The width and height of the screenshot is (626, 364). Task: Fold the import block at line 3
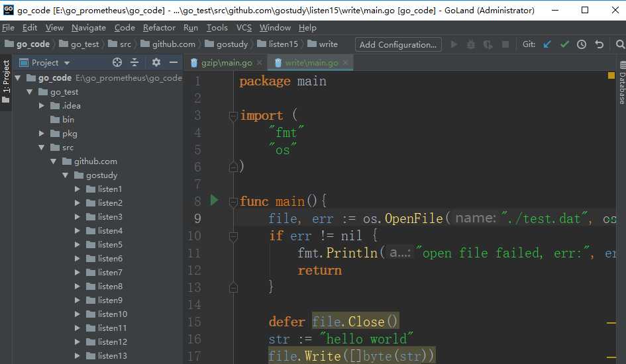click(x=234, y=116)
